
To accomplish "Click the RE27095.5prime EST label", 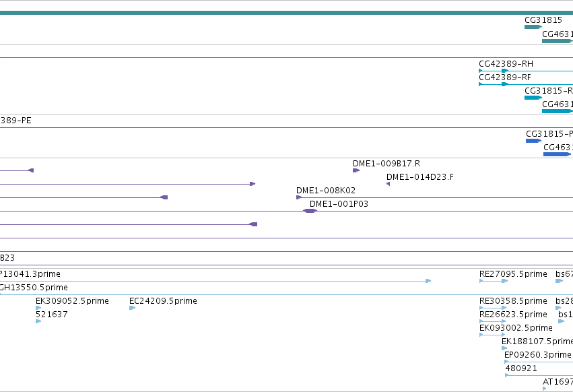I will click(513, 274).
